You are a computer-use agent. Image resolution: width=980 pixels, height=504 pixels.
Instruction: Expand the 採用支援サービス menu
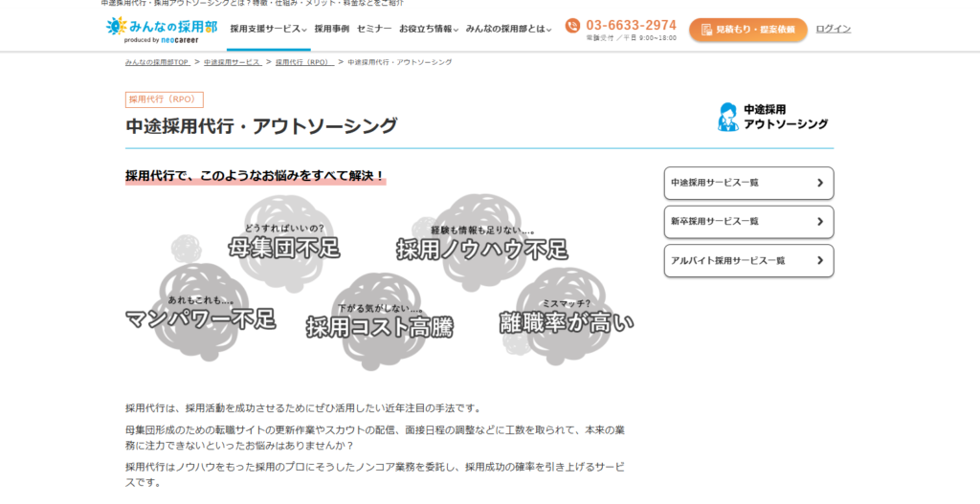tap(268, 29)
